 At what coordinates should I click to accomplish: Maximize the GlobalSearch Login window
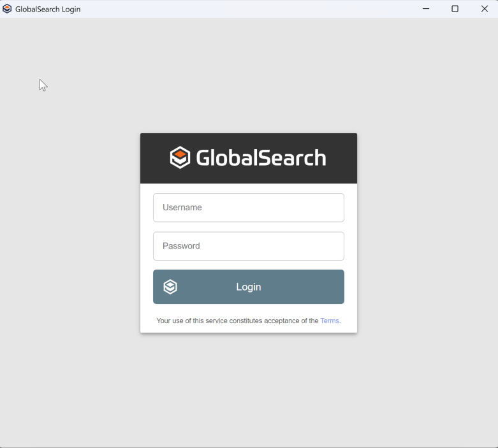point(455,9)
